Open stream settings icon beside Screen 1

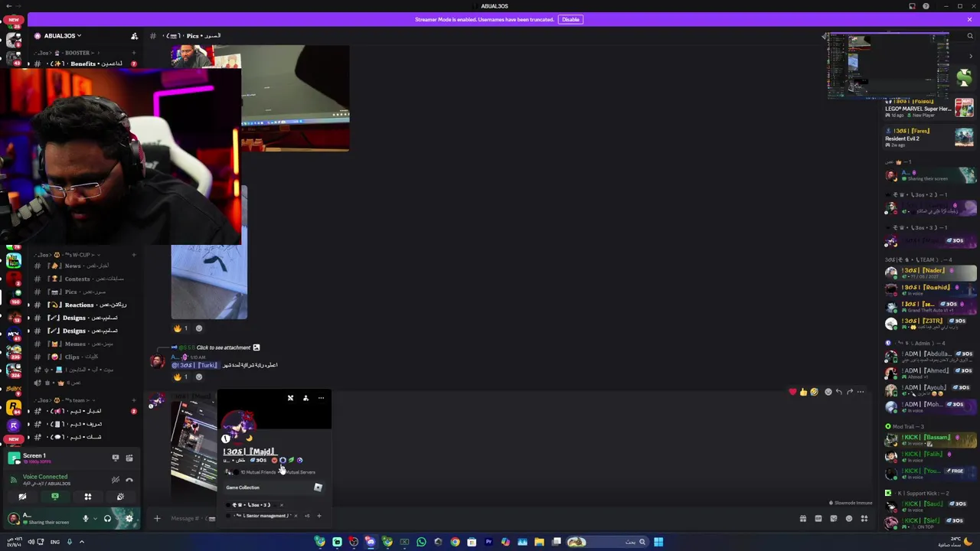(129, 458)
